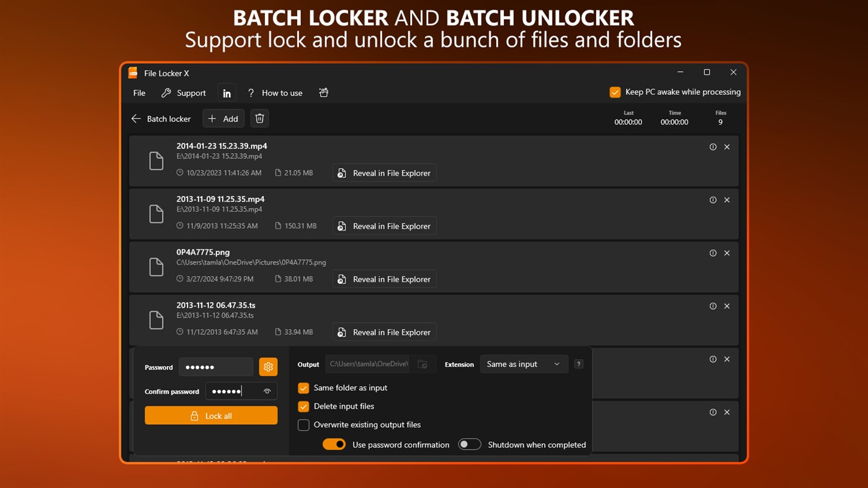The image size is (868, 488).
Task: Uncheck Keep PC awake while processing
Action: click(615, 91)
